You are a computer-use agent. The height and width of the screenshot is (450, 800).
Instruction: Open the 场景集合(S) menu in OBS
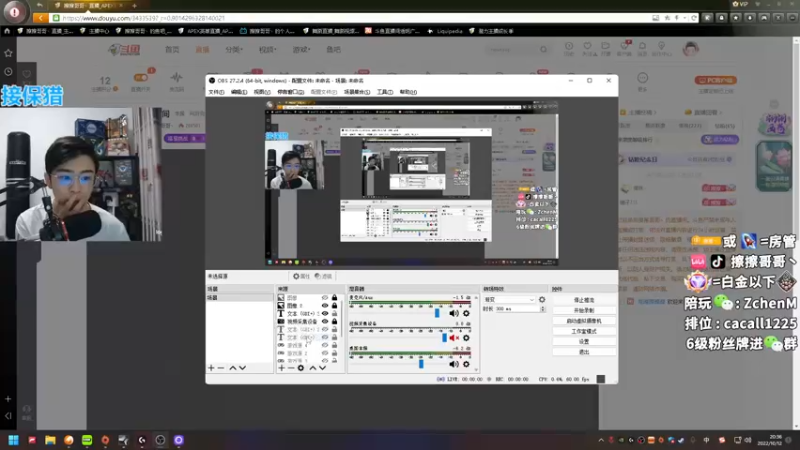click(x=357, y=92)
